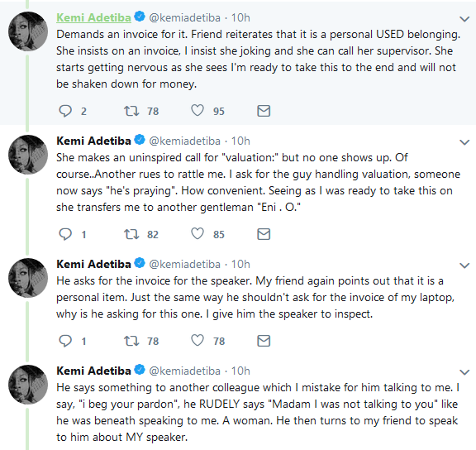
Task: Share the valuation tweet via message envelope
Action: tap(264, 234)
